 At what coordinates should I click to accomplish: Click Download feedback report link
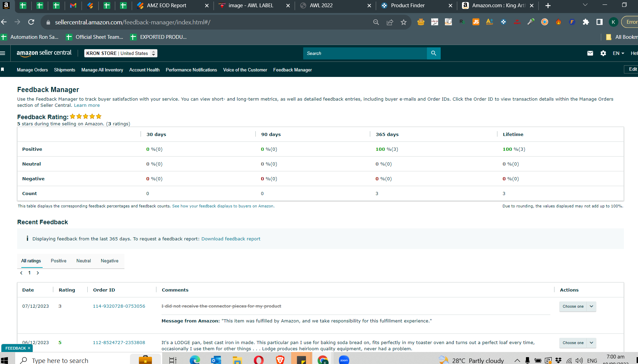231,239
